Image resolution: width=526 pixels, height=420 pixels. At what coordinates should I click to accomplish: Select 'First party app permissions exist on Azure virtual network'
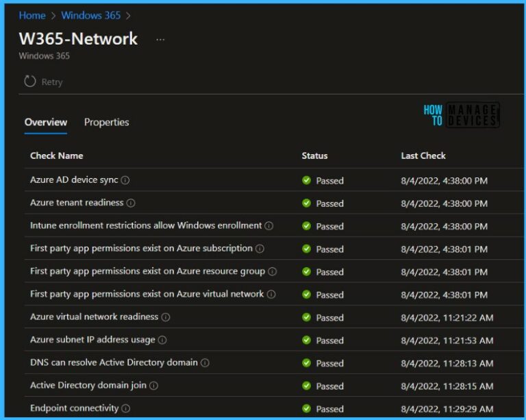(147, 294)
